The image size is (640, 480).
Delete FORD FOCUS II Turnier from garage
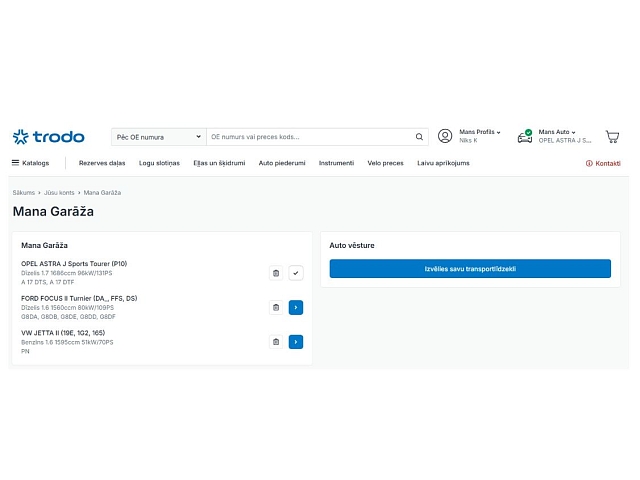(276, 307)
